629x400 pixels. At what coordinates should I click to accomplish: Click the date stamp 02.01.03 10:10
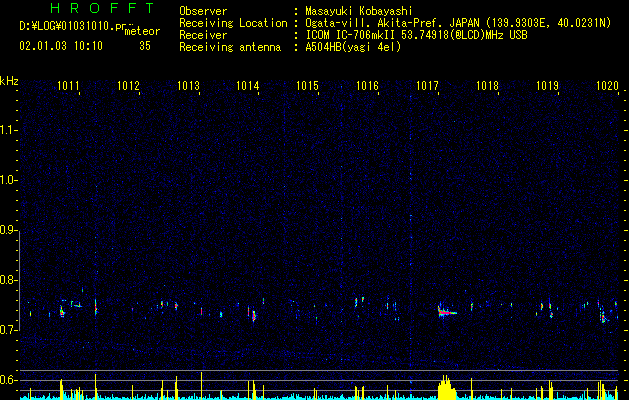(x=61, y=46)
